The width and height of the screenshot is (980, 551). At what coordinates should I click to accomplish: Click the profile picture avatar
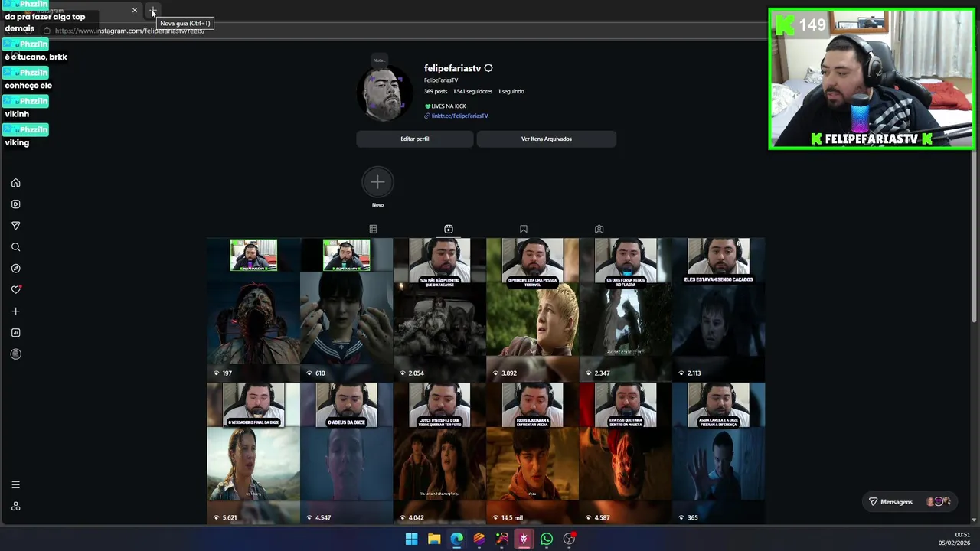[x=384, y=94]
